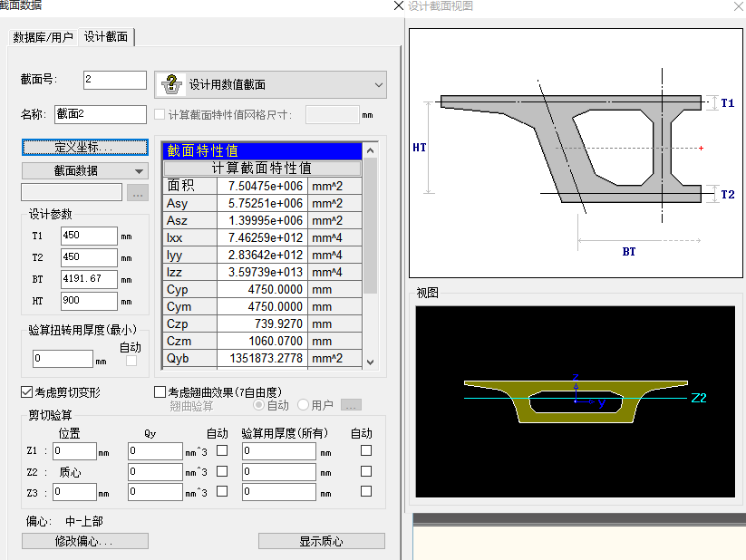The width and height of the screenshot is (746, 560).
Task: Click the 显示质心 button
Action: tap(321, 541)
